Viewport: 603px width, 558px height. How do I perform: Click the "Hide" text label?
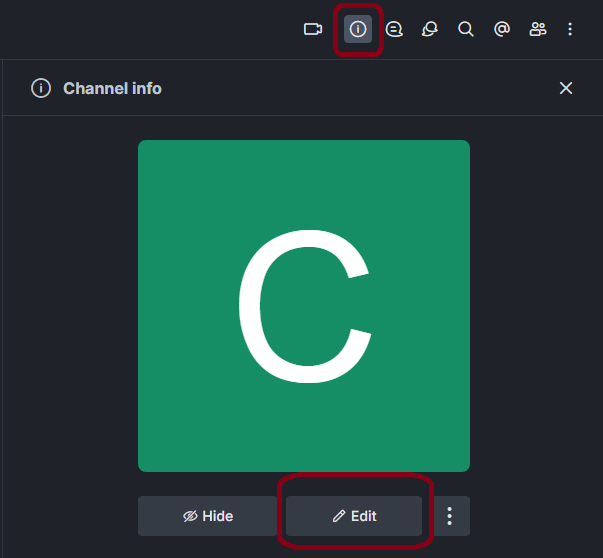coord(218,516)
